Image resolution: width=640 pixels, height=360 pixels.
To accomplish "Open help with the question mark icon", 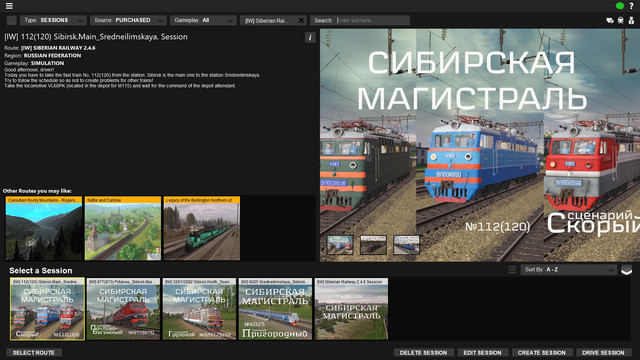I will pyautogui.click(x=631, y=6).
